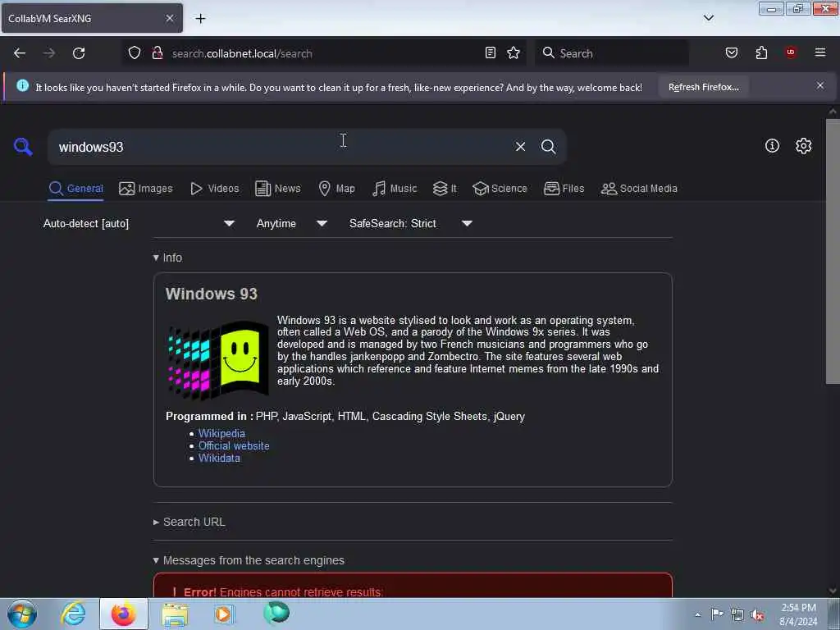Open the Official website link

point(234,445)
